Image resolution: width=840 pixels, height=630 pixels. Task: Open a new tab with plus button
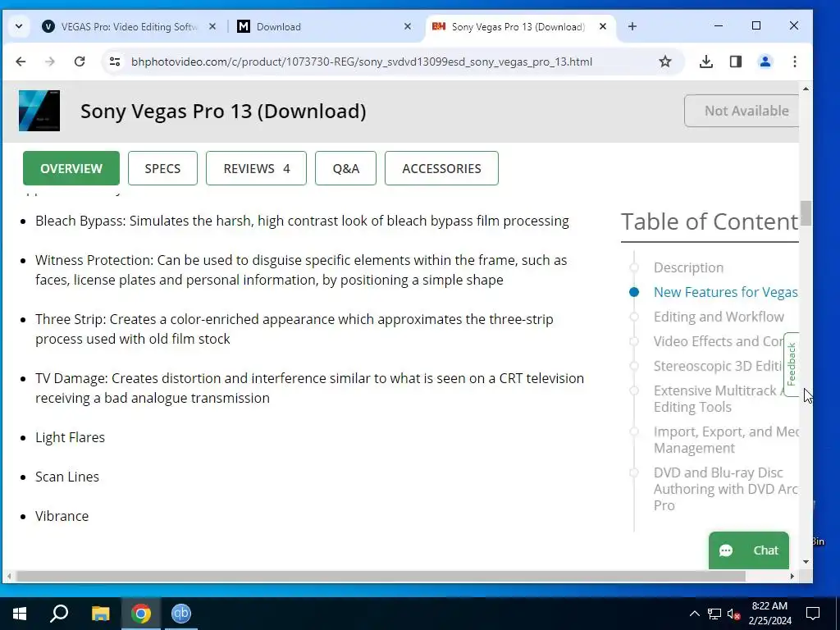(x=632, y=26)
